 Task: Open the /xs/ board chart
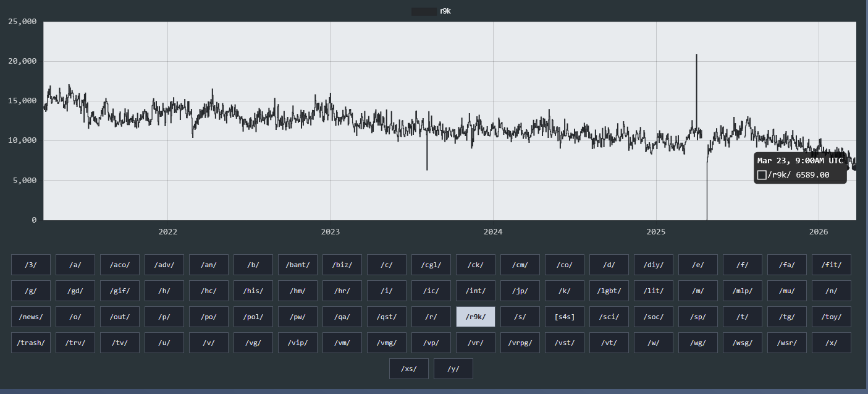coord(409,369)
